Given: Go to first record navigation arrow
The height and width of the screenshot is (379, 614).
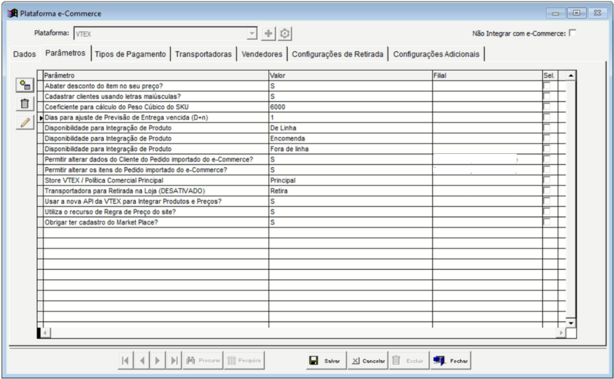Looking at the screenshot, I should [125, 360].
